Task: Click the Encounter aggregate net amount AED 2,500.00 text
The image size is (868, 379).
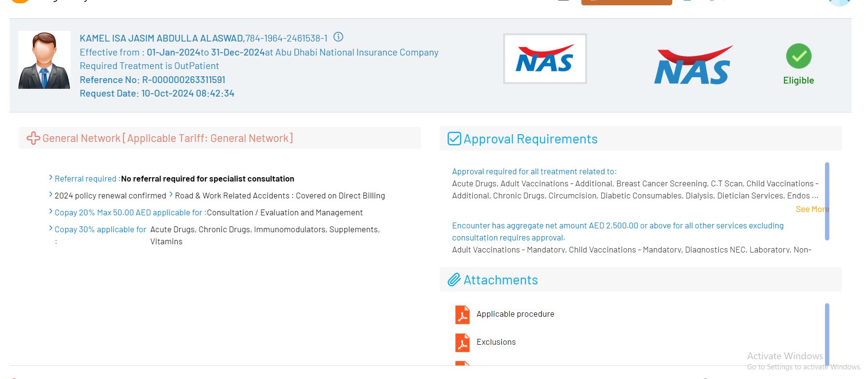Action: tap(618, 231)
